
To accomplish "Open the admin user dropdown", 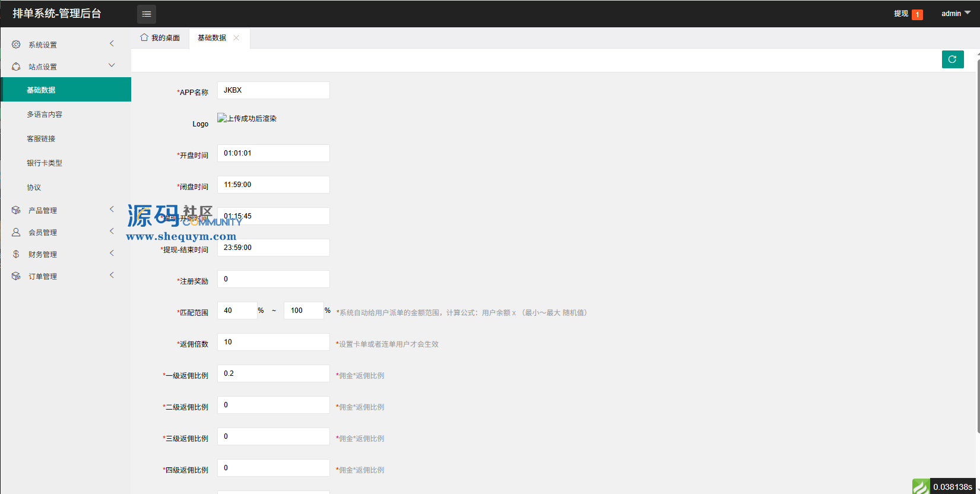I will [955, 13].
